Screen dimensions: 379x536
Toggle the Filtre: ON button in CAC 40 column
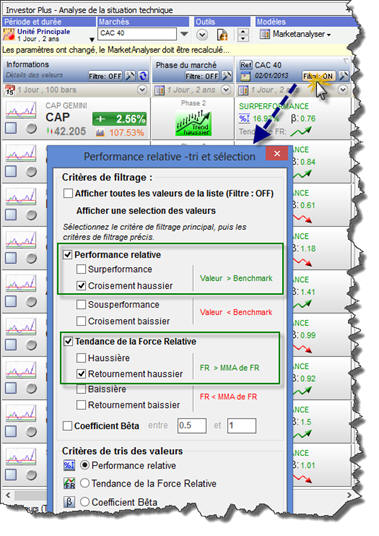pyautogui.click(x=318, y=76)
